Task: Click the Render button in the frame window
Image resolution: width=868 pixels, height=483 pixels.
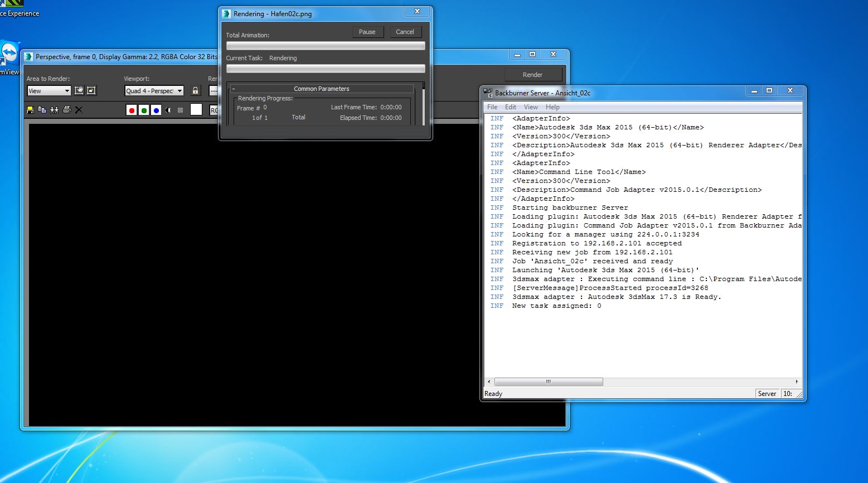Action: tap(532, 75)
